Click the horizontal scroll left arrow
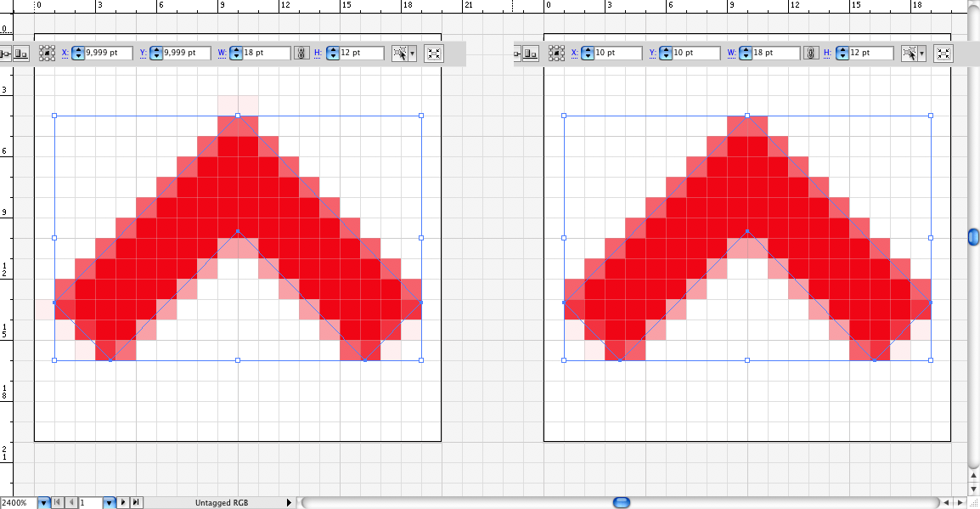980x509 pixels. (947, 503)
